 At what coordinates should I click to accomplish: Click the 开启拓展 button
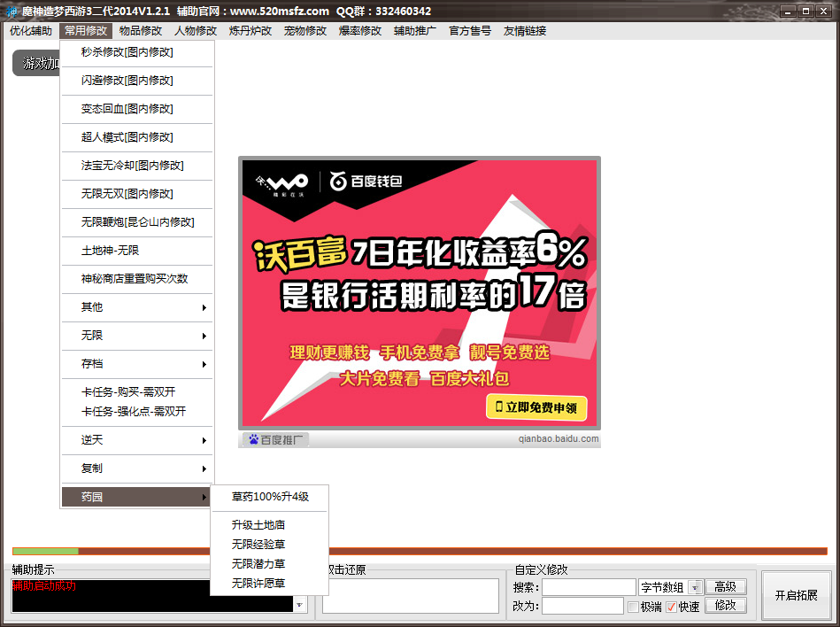796,595
